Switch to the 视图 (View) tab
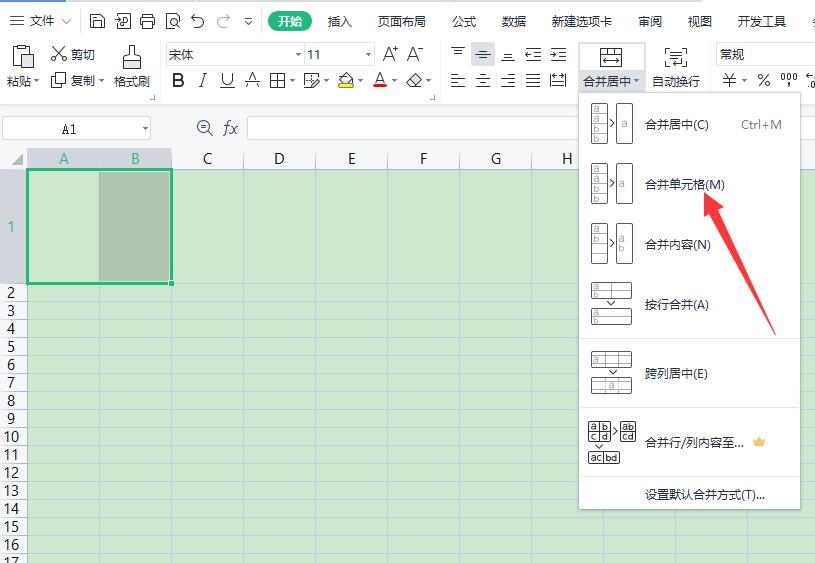 click(x=699, y=21)
